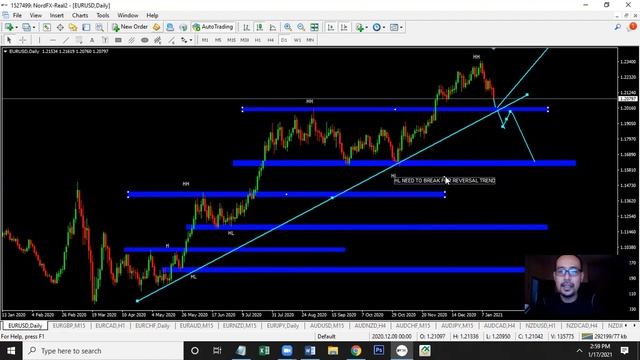This screenshot has height=360, width=640.
Task: Switch to candlestick chart display
Action: tap(259, 27)
